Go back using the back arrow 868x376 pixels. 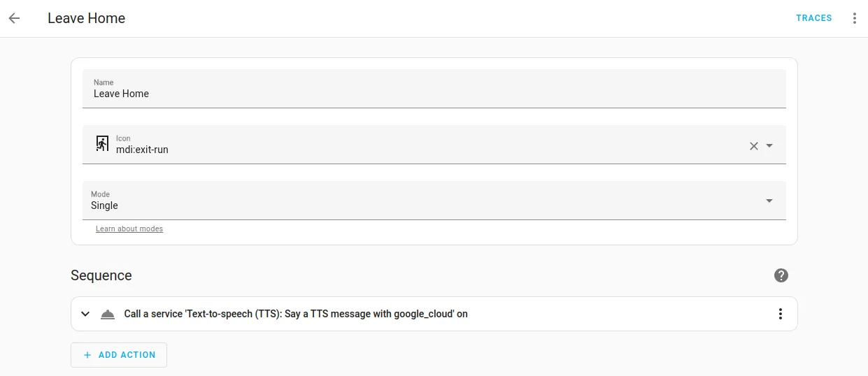tap(15, 18)
